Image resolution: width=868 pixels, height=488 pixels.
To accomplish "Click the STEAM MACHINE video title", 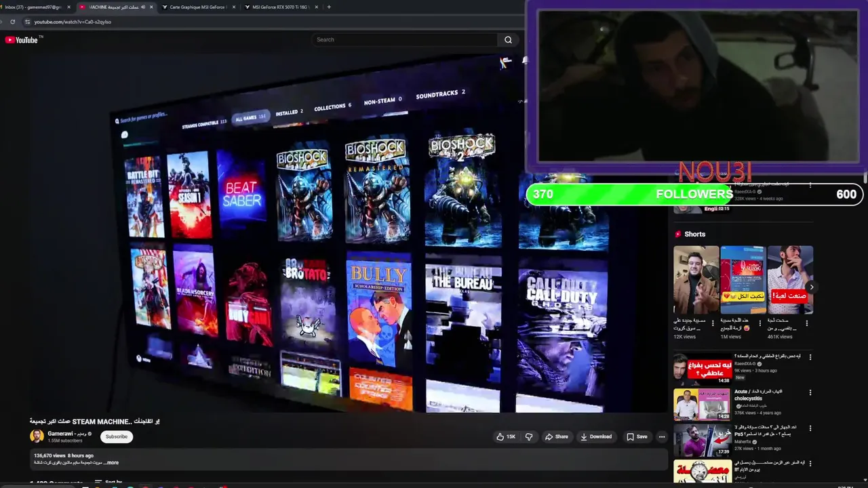I will (95, 422).
